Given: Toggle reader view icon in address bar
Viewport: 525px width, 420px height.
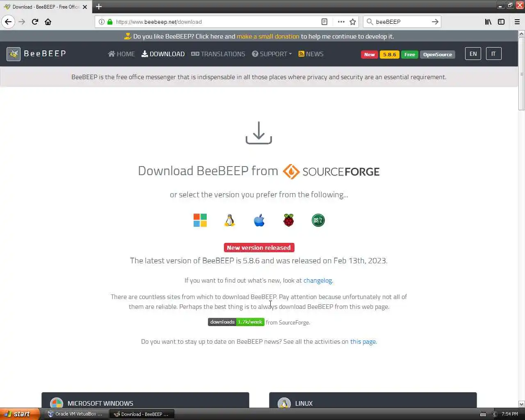Looking at the screenshot, I should [324, 22].
